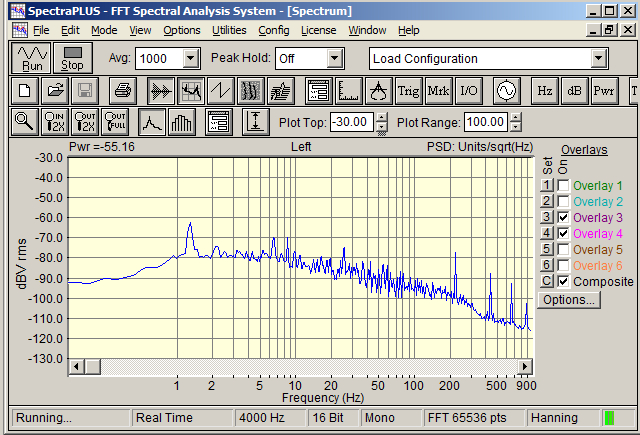Click the Plot Top input field
The width and height of the screenshot is (640, 435).
pos(351,122)
